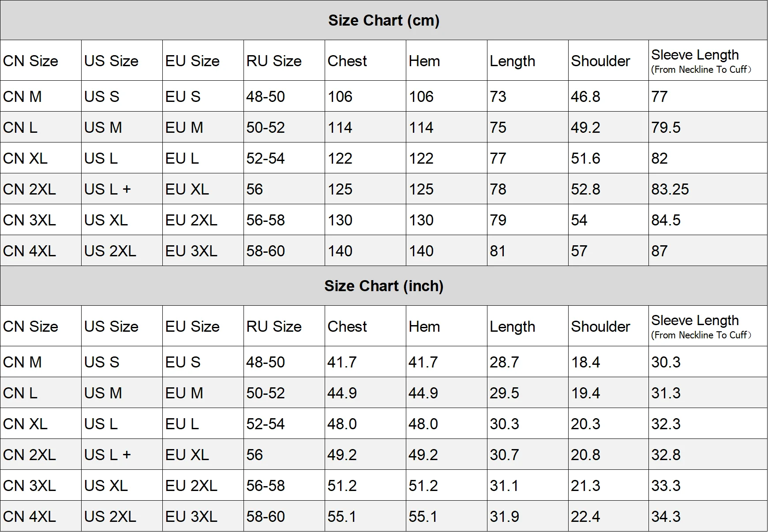Select the 83.25 sleeve length cell
This screenshot has height=532, width=768.
(x=670, y=189)
